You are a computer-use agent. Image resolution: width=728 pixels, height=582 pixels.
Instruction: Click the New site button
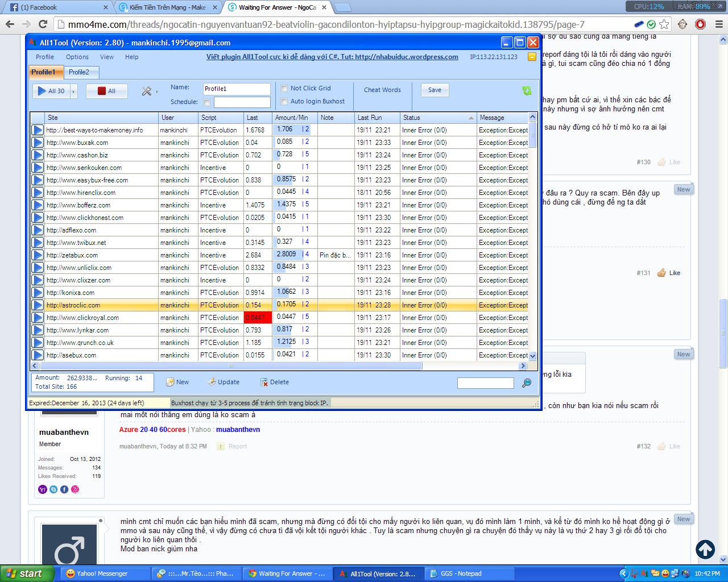click(x=177, y=382)
